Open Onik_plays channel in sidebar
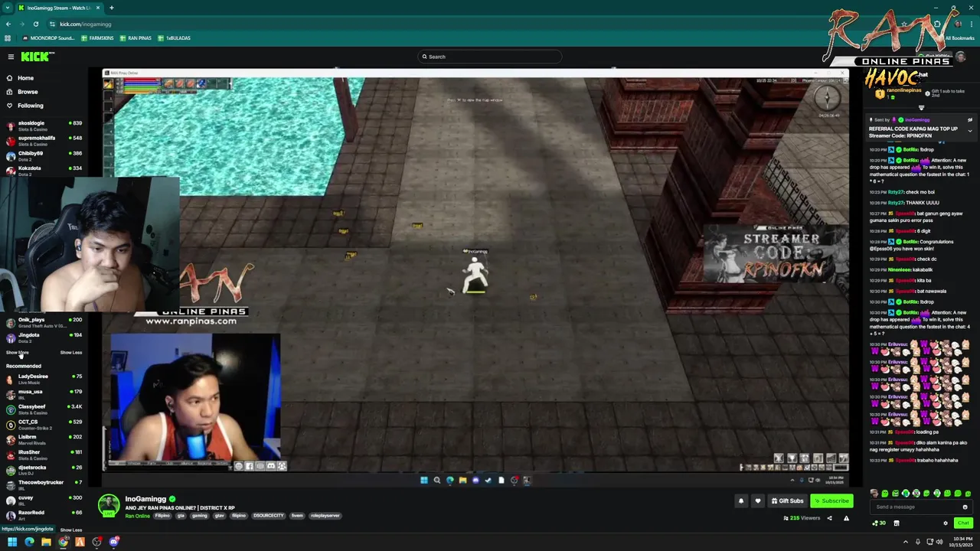This screenshot has width=980, height=551. pos(44,322)
